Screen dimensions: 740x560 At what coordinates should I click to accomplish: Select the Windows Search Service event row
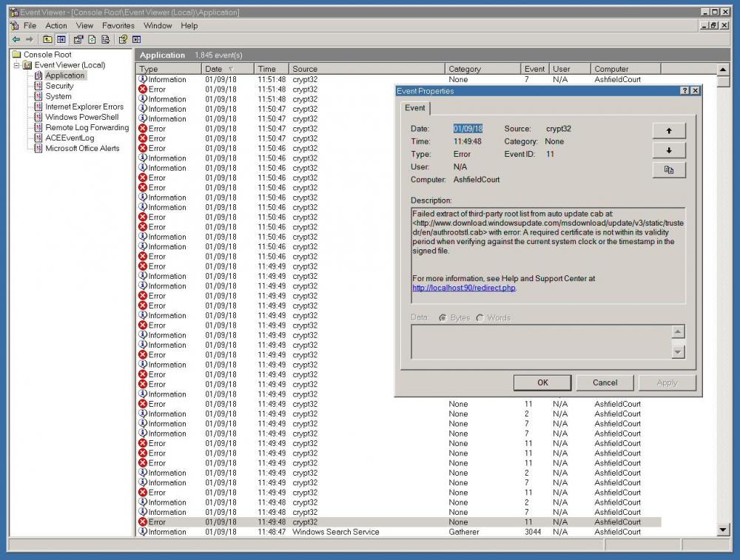pyautogui.click(x=335, y=532)
